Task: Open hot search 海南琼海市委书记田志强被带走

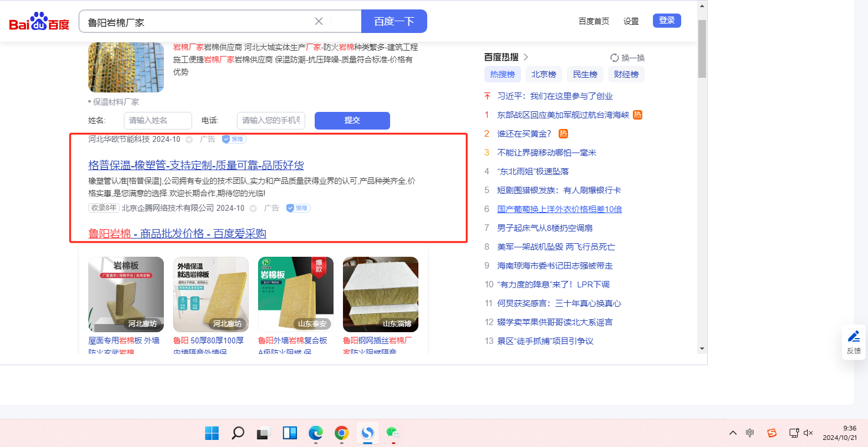Action: (x=555, y=266)
